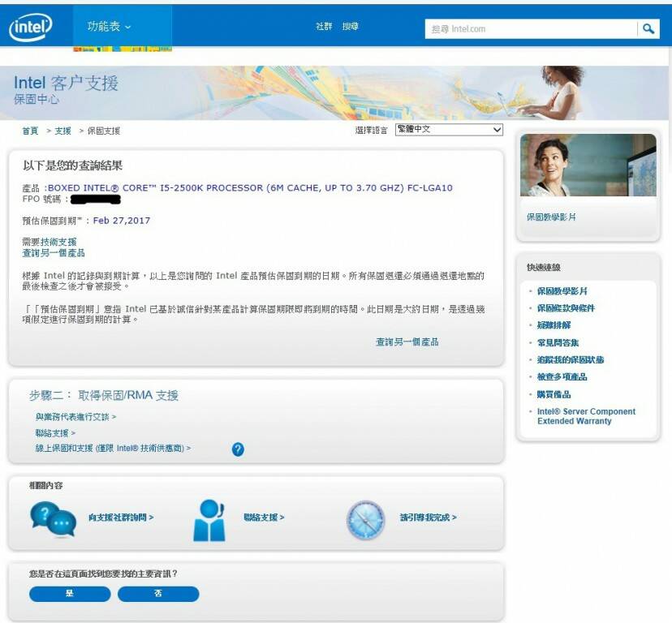Go to 首頁 breadcrumb
The image size is (672, 623).
pos(30,131)
